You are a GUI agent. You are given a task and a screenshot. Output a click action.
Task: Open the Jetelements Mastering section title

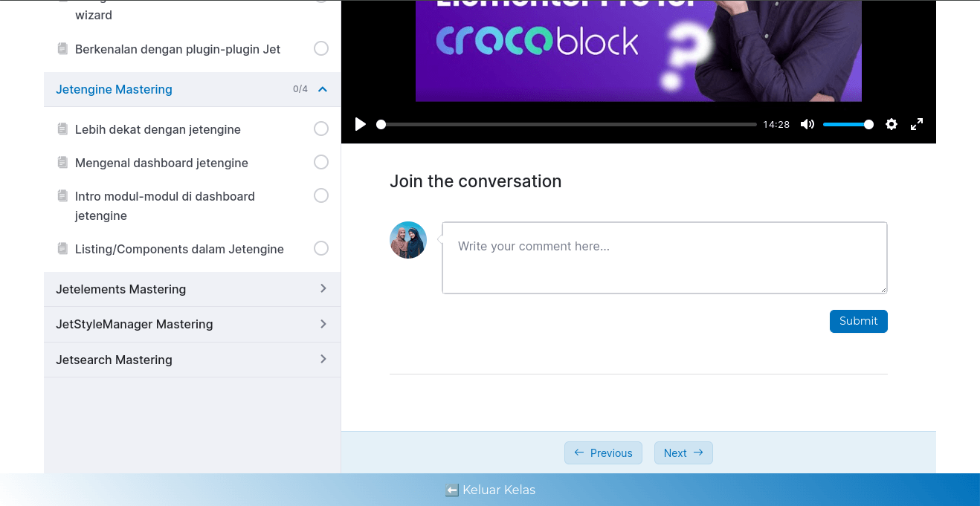[x=121, y=289]
